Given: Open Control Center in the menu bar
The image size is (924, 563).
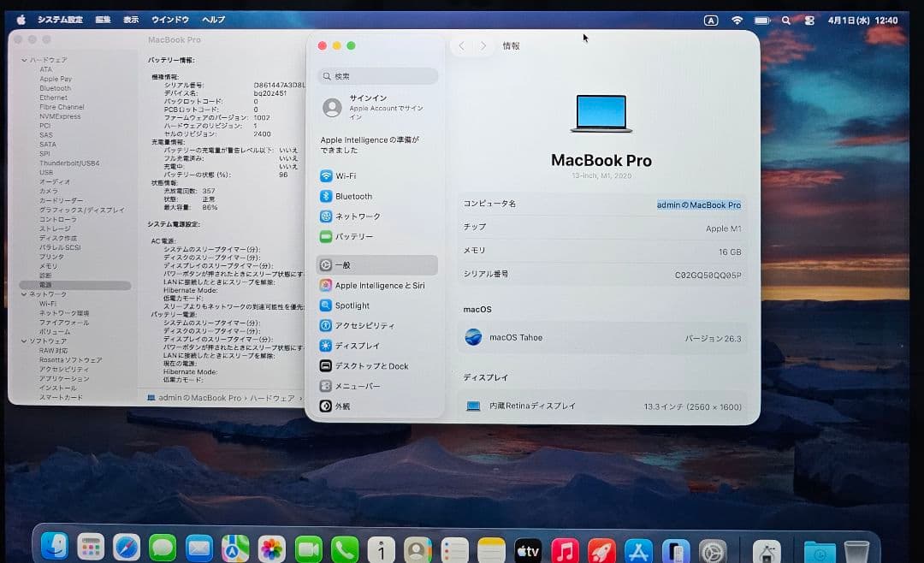Looking at the screenshot, I should (x=809, y=21).
